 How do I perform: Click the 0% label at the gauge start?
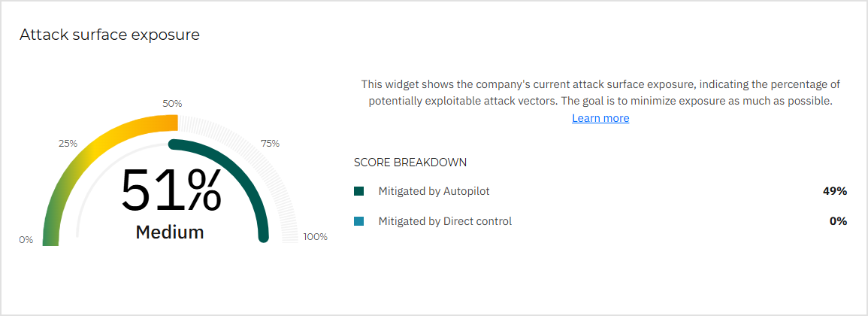26,239
